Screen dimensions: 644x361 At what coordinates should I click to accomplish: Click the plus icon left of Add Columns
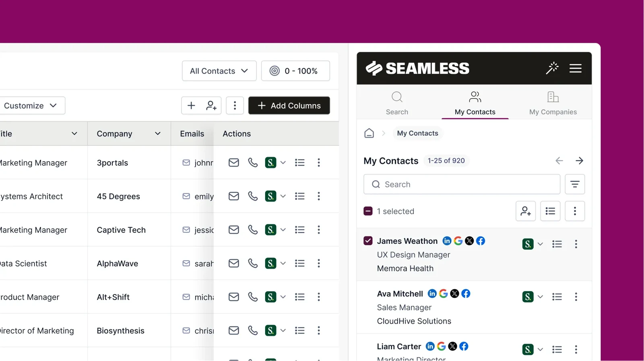point(191,106)
